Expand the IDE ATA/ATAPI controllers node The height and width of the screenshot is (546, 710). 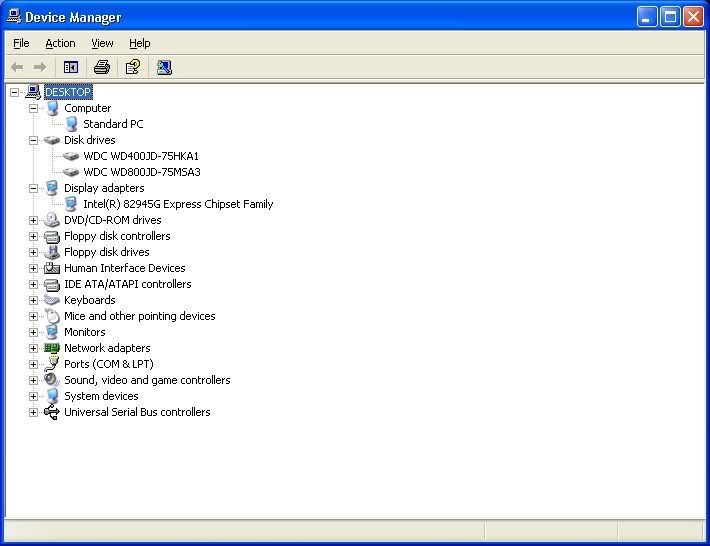tap(33, 284)
